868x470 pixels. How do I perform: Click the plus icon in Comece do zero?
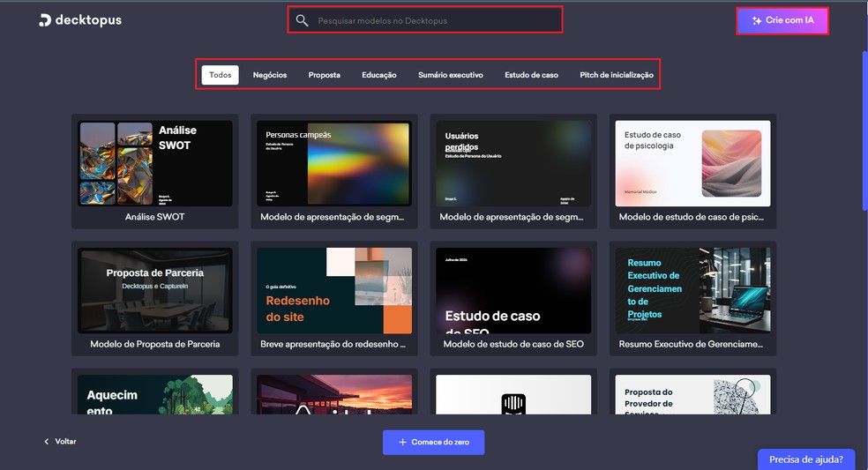click(402, 442)
